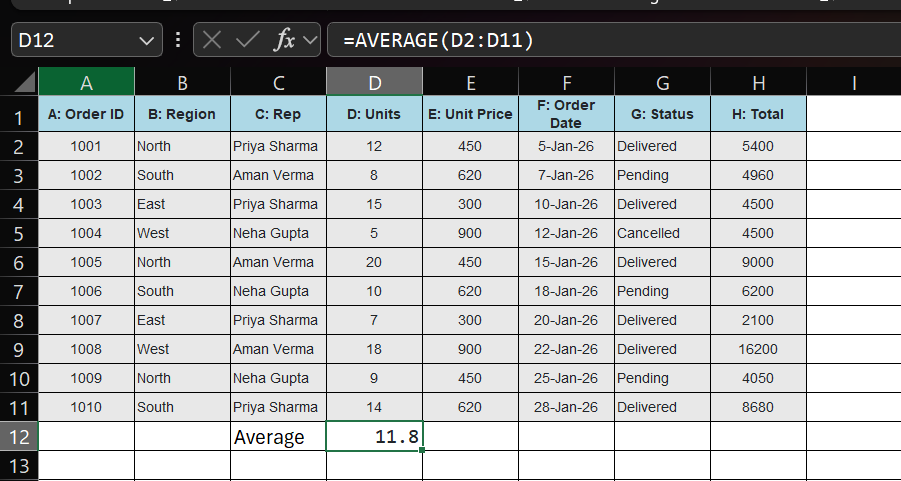The image size is (901, 481).
Task: Select column E header
Action: click(471, 83)
